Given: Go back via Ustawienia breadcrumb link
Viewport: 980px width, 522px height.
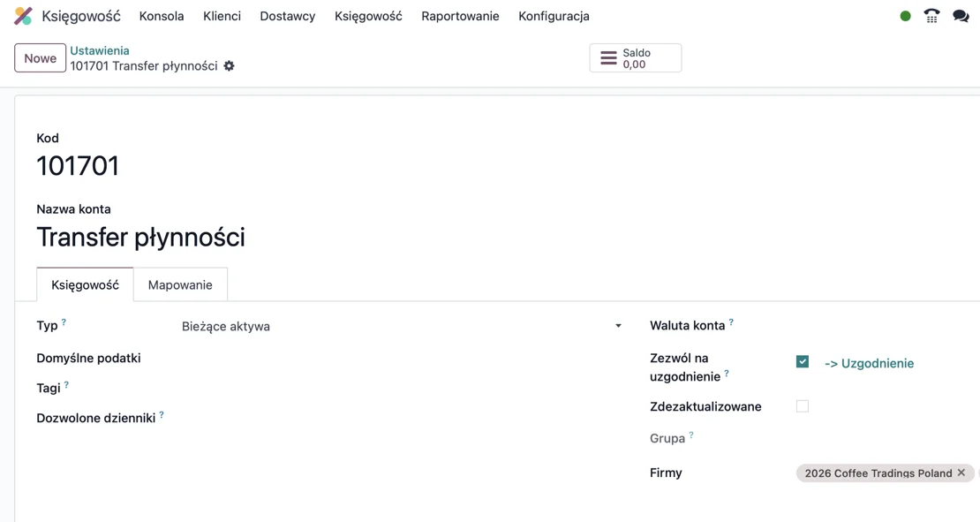Looking at the screenshot, I should coord(100,50).
